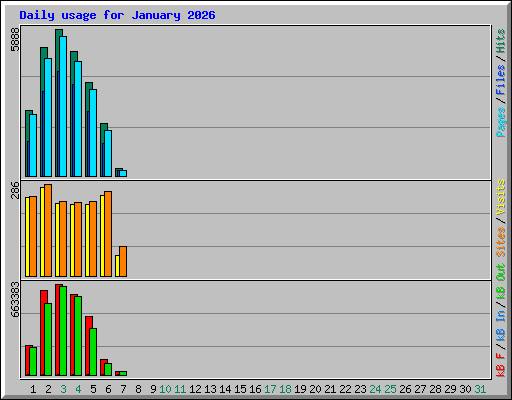Click day 22 on the x-axis

point(345,389)
